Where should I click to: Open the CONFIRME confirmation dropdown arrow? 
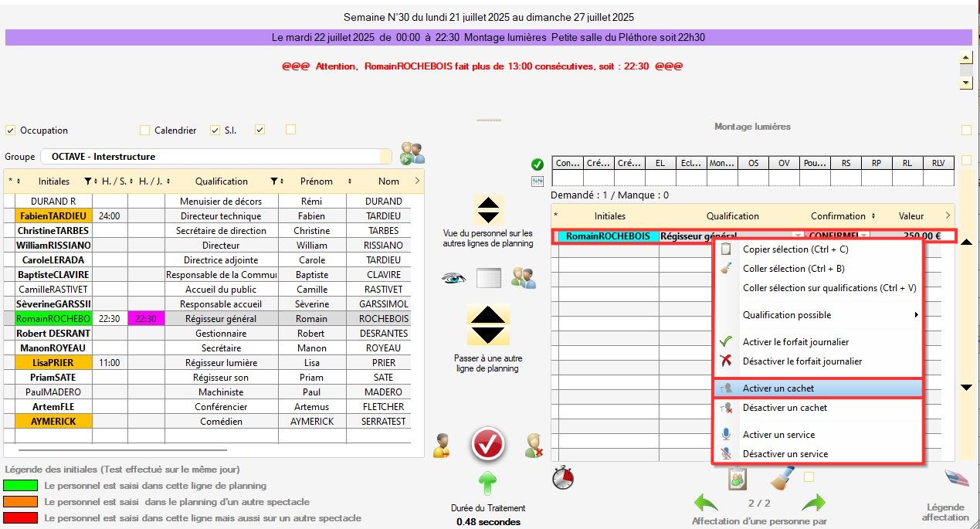click(864, 236)
